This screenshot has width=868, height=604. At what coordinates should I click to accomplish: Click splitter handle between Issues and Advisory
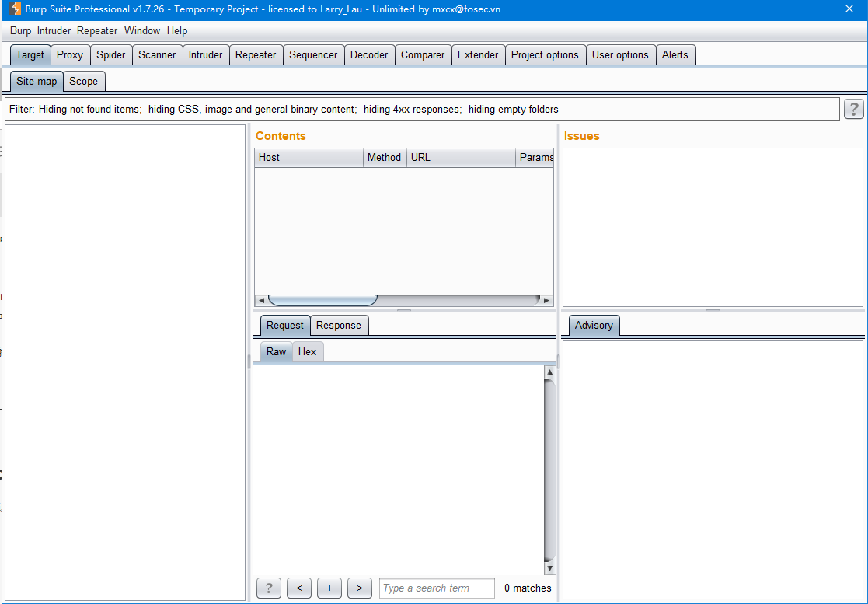pos(713,310)
